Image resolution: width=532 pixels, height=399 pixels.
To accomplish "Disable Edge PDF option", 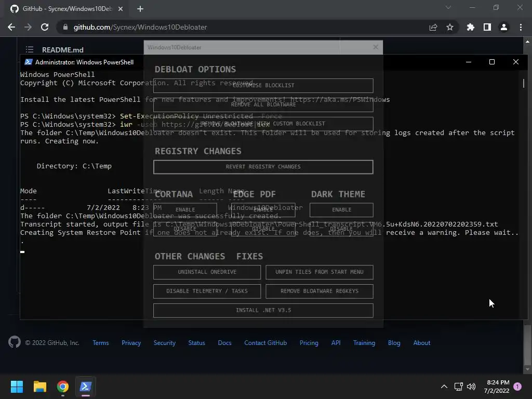I will tap(263, 229).
